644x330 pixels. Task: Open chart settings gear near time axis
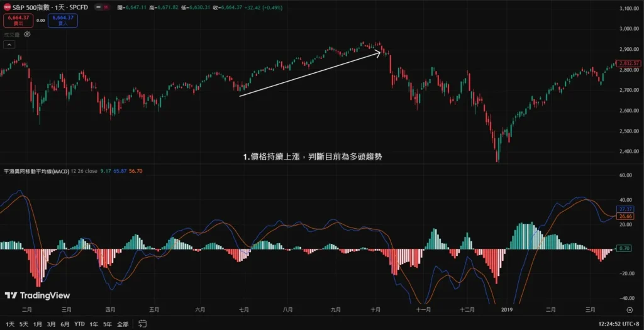tap(629, 310)
